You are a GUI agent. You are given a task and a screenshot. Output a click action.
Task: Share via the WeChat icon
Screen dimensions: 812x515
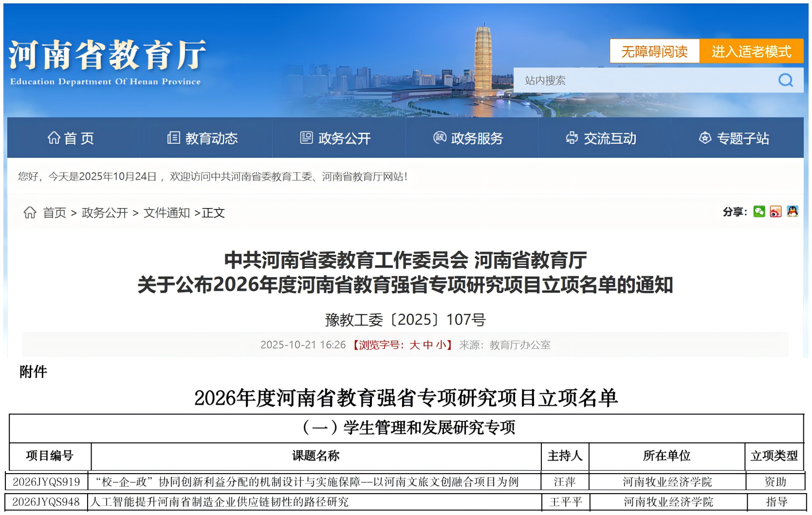click(759, 211)
